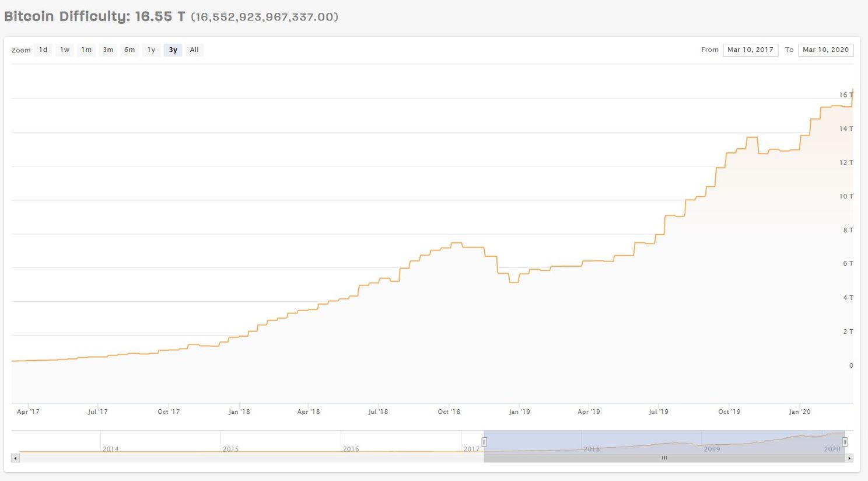The height and width of the screenshot is (481, 868).
Task: Select the 1y zoom range
Action: tap(151, 50)
